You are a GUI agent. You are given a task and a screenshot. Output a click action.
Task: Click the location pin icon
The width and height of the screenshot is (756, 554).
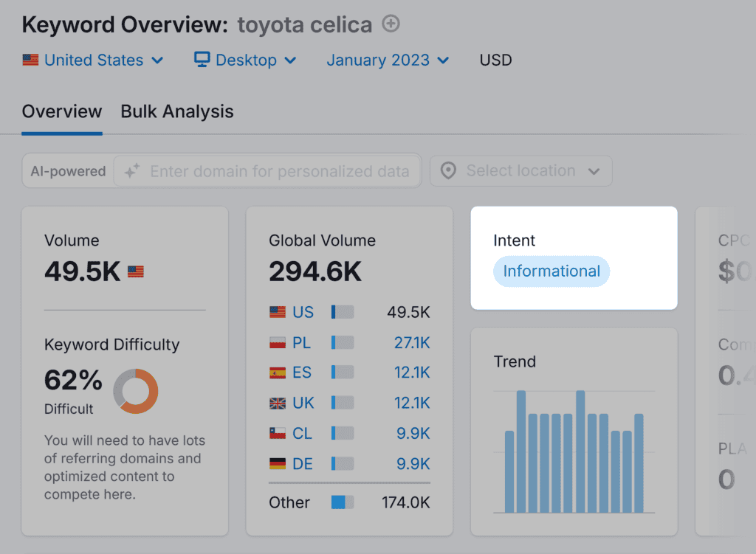[x=447, y=171]
